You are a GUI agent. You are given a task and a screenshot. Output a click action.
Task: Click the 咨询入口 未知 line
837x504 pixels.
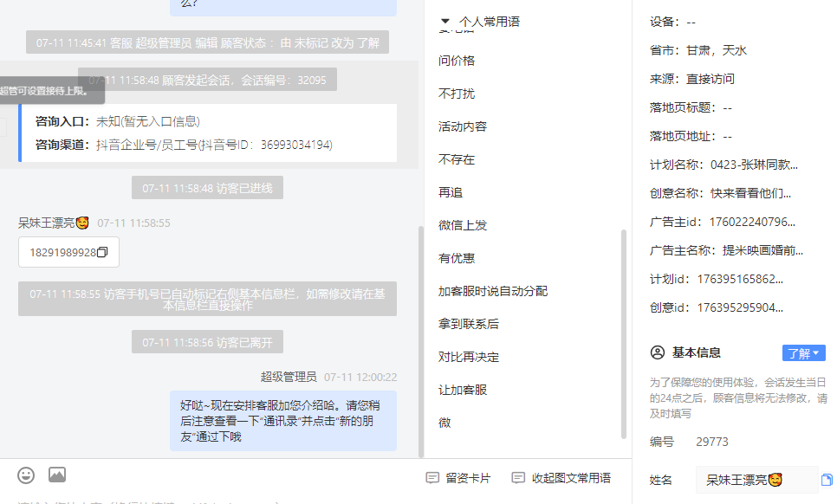click(118, 121)
